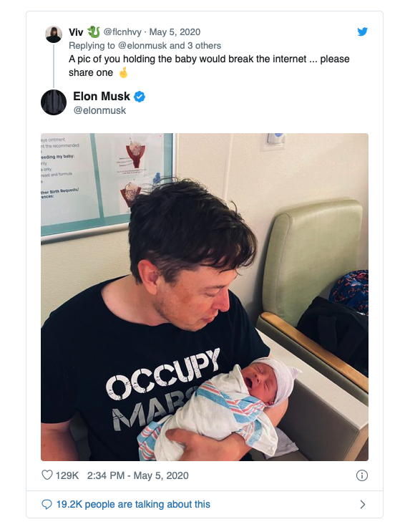The image size is (400, 532).
Task: Expand conversation with the right chevron arrow
Action: pyautogui.click(x=362, y=505)
